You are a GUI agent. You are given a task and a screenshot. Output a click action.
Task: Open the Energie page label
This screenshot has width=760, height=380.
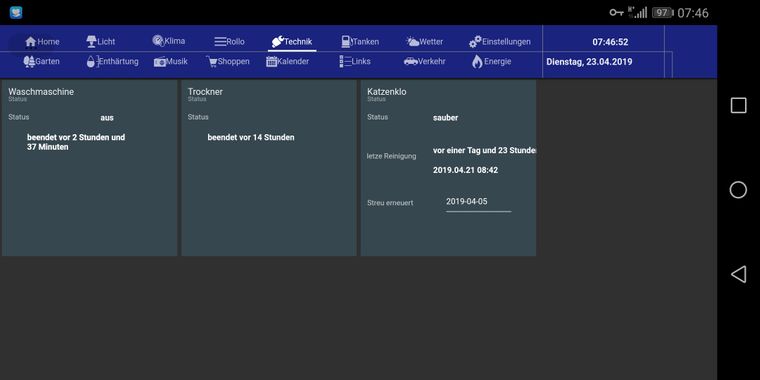tap(497, 62)
